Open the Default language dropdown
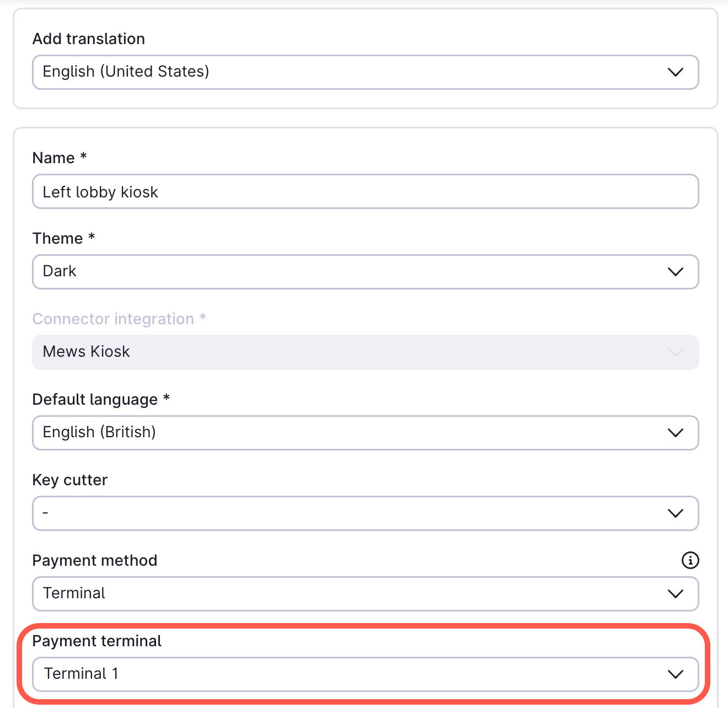This screenshot has height=708, width=728. 365,433
